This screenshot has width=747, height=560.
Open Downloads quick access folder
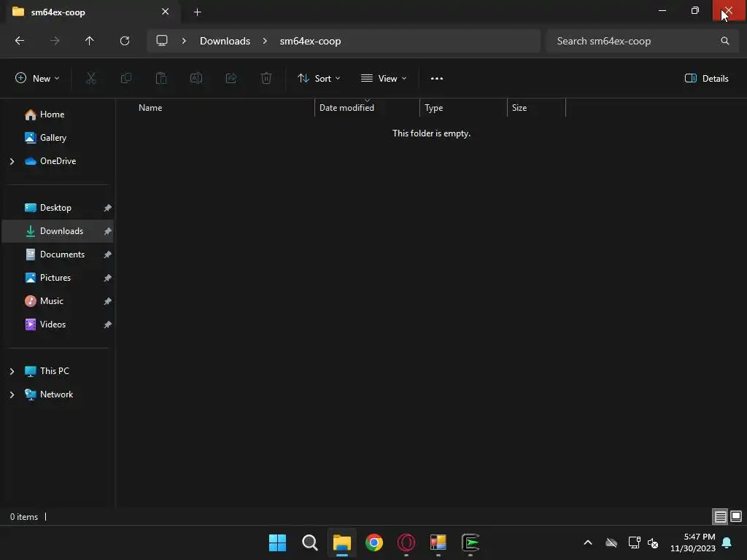(57, 231)
